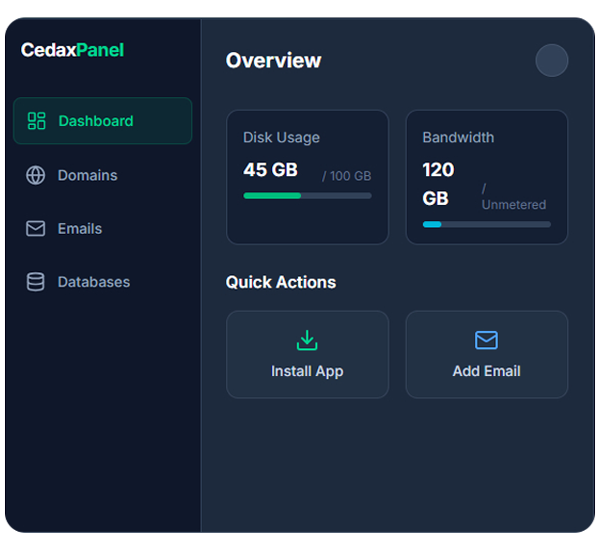Select the Dashboard menu label
Screen dimensions: 600x555
[96, 121]
